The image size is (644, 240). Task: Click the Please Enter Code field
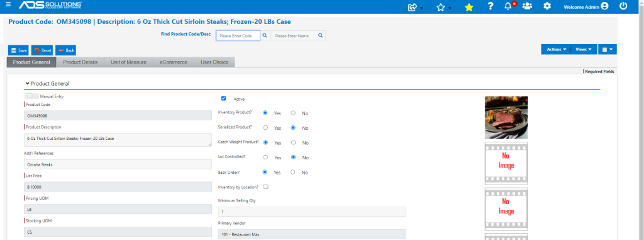coord(238,36)
